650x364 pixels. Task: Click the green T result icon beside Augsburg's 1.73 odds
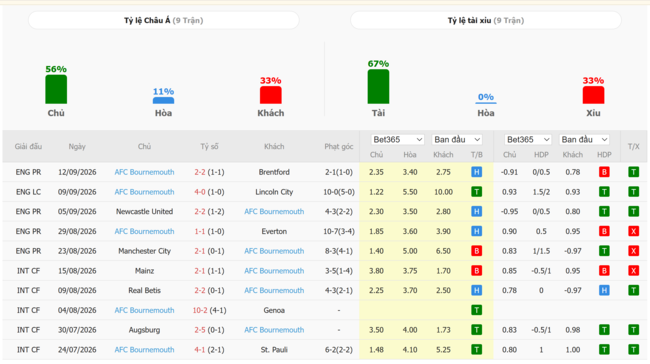(x=477, y=330)
